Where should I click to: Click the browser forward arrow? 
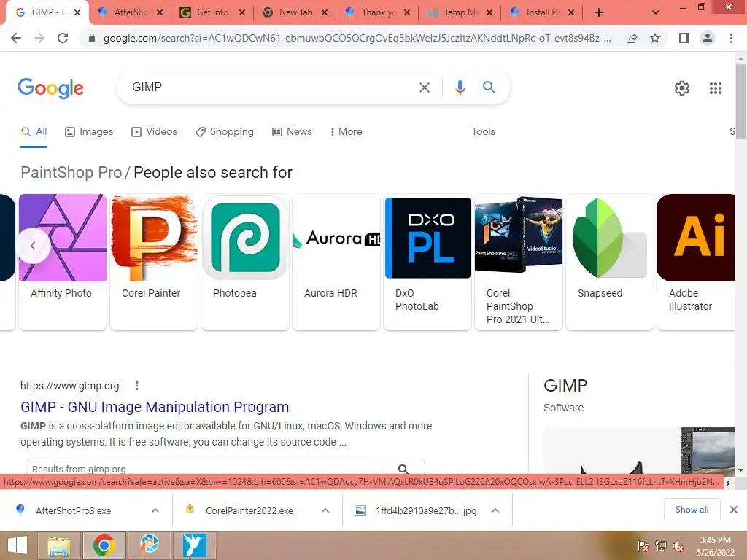[39, 38]
